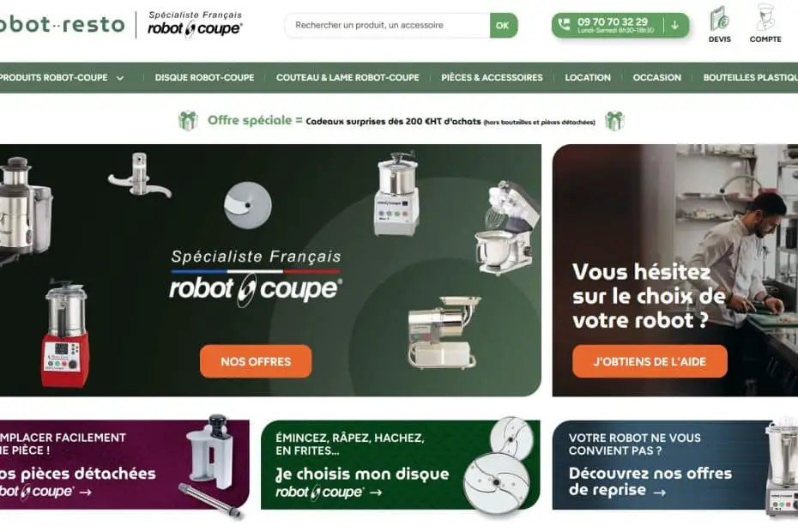Click the robot-resto site logo
This screenshot has width=798, height=532.
click(x=62, y=24)
